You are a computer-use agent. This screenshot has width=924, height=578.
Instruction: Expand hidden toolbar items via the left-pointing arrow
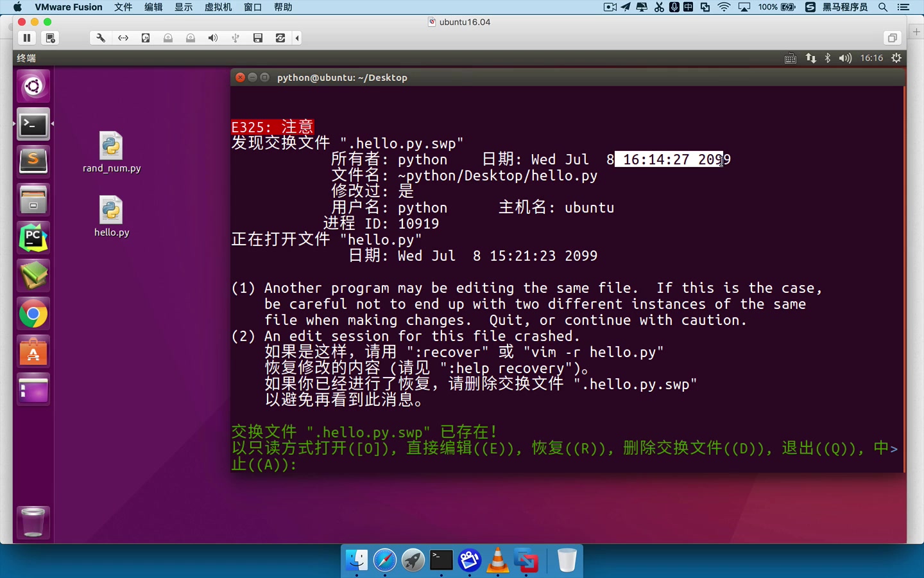[x=296, y=38]
